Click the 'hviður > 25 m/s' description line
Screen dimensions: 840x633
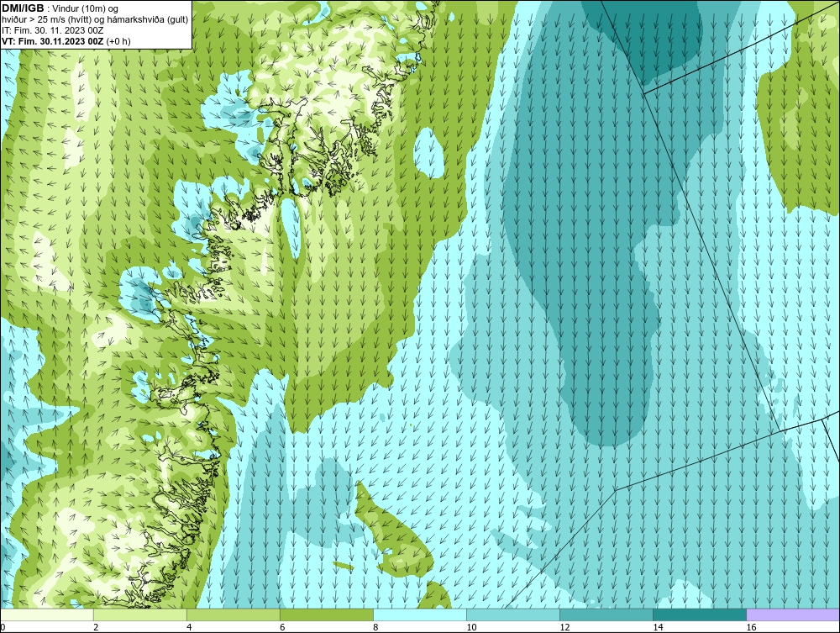pos(95,19)
